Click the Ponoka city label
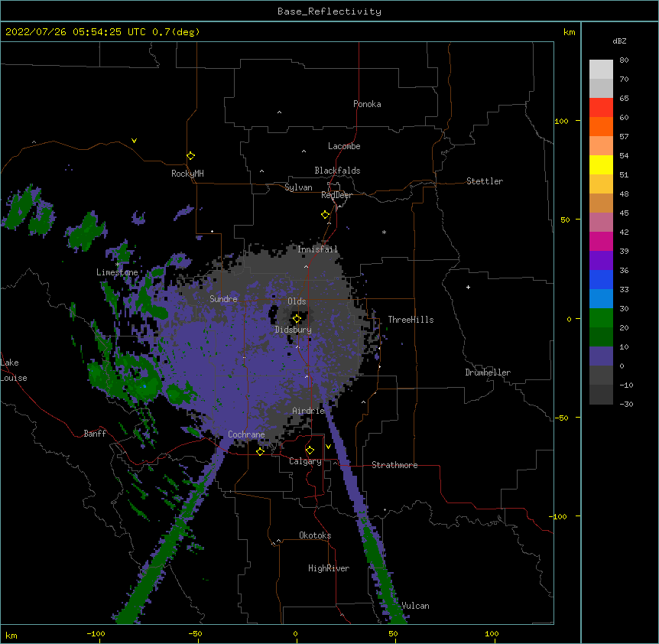The image size is (659, 644). pyautogui.click(x=367, y=104)
